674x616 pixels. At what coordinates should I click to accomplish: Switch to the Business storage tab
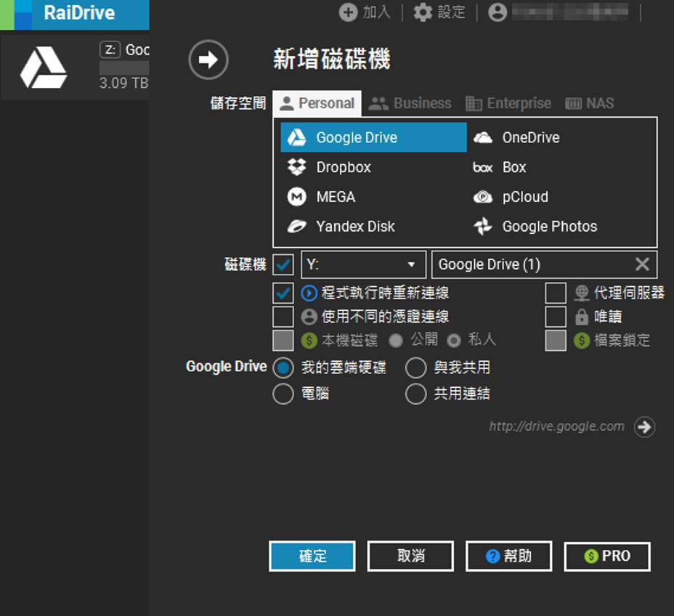(x=410, y=104)
